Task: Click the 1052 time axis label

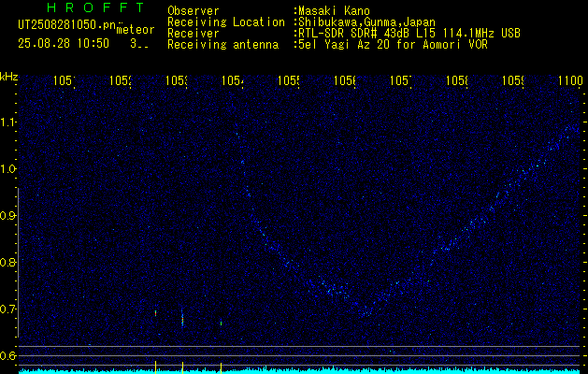Action: [120, 80]
